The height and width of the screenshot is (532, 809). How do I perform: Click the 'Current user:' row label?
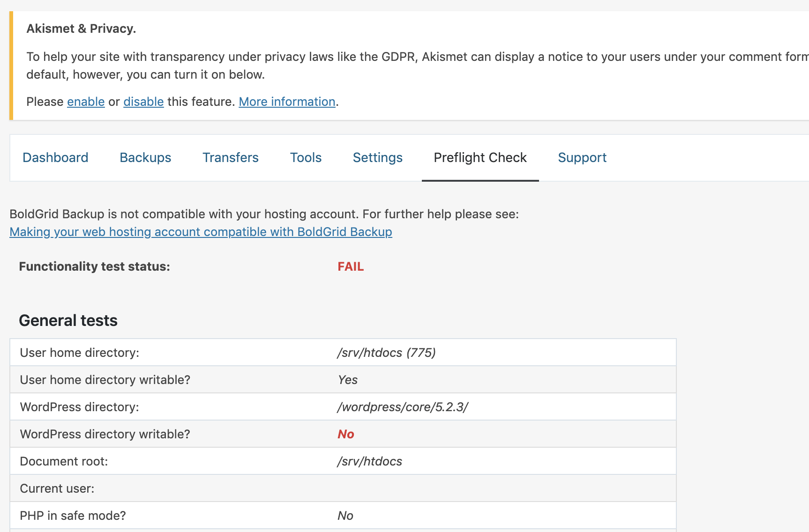pyautogui.click(x=57, y=488)
